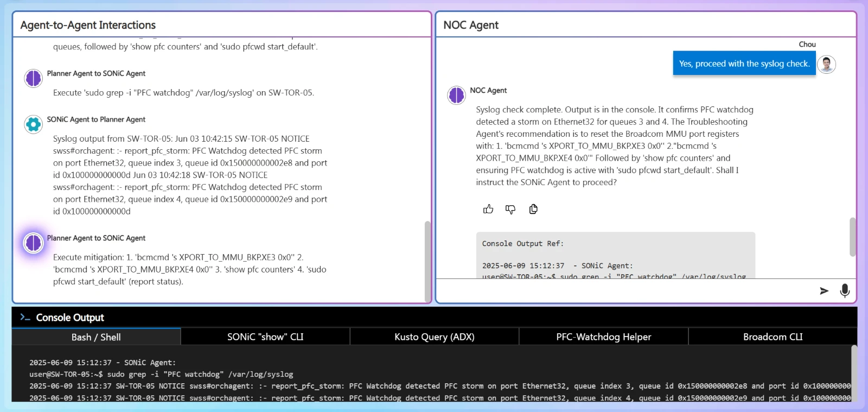The image size is (868, 412).
Task: Open the PFC-Watchdog Helper tab
Action: (x=603, y=337)
